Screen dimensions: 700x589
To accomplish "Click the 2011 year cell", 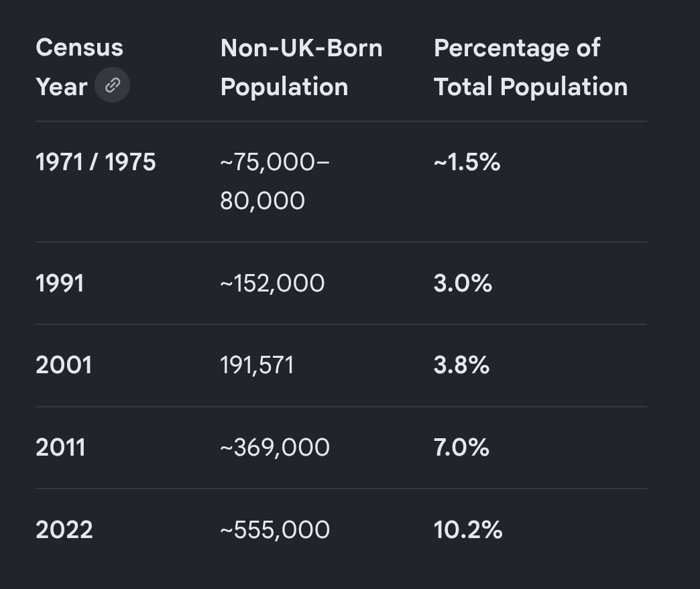I will point(61,447).
